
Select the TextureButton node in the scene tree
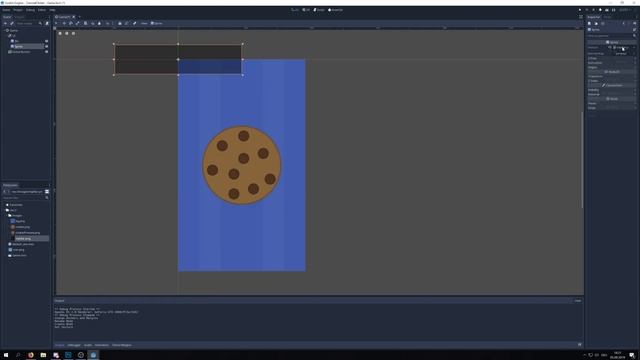pos(21,52)
